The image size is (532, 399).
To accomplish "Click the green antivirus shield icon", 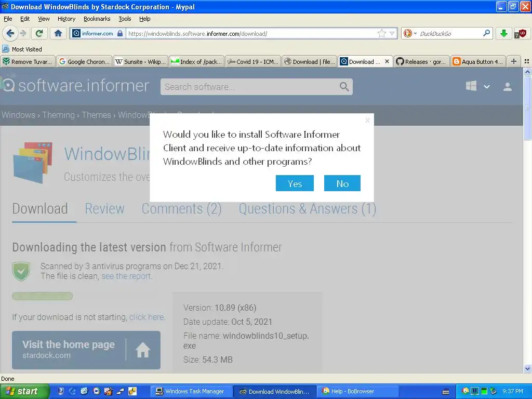I will (21, 271).
